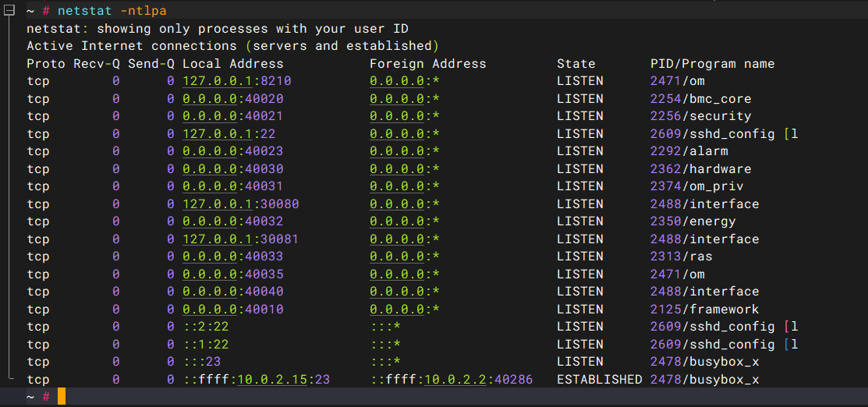This screenshot has height=407, width=868.
Task: Open the 0.0.0.0 local address for port 40010
Action: 210,310
